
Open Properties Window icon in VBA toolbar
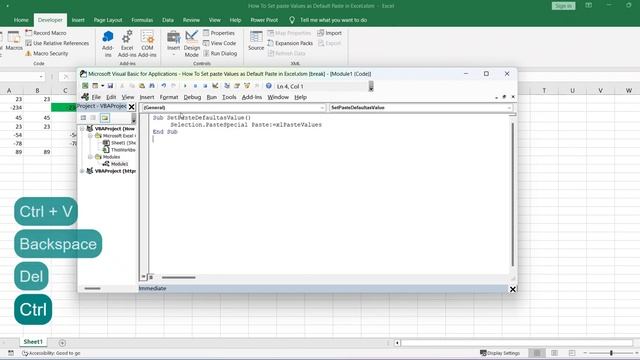(x=237, y=86)
